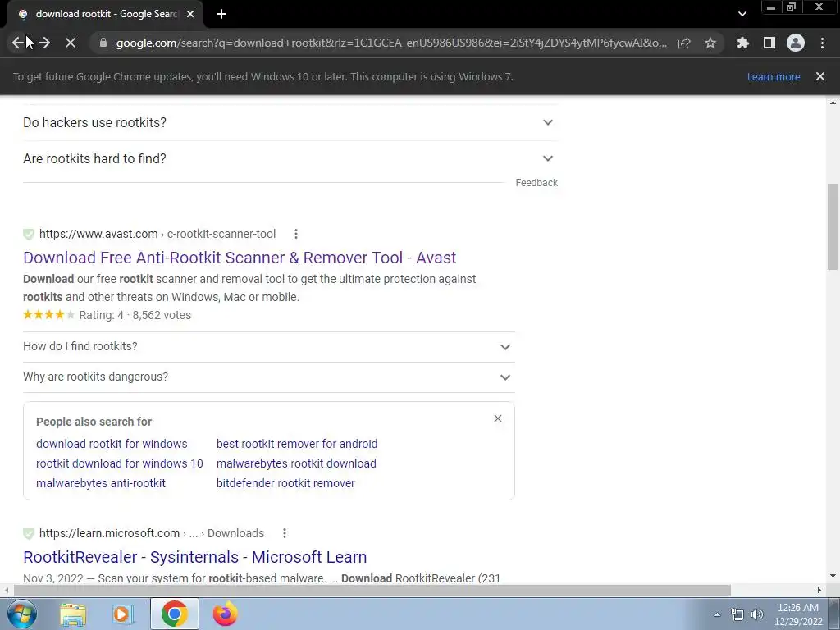
Task: Open Windows Media Player from taskbar
Action: coord(123,614)
